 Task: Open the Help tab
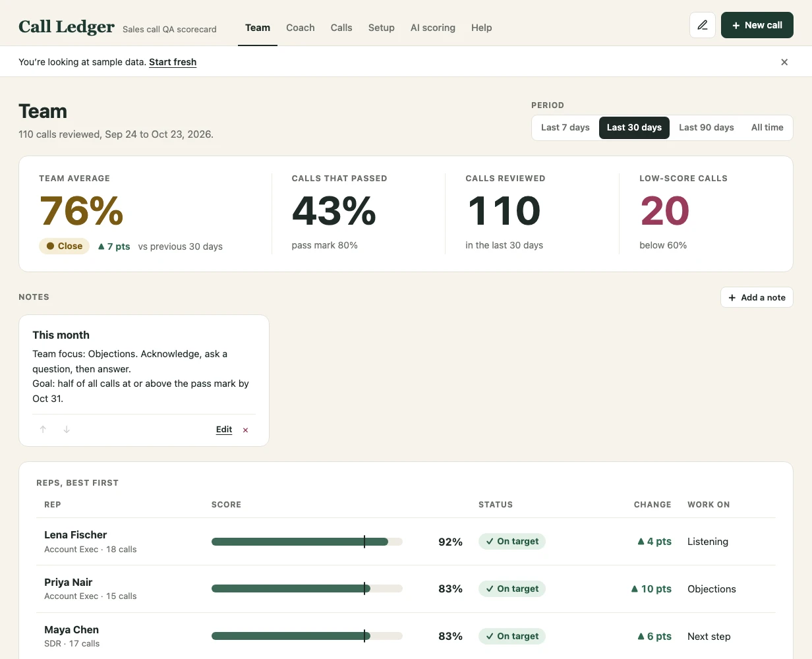(x=482, y=28)
